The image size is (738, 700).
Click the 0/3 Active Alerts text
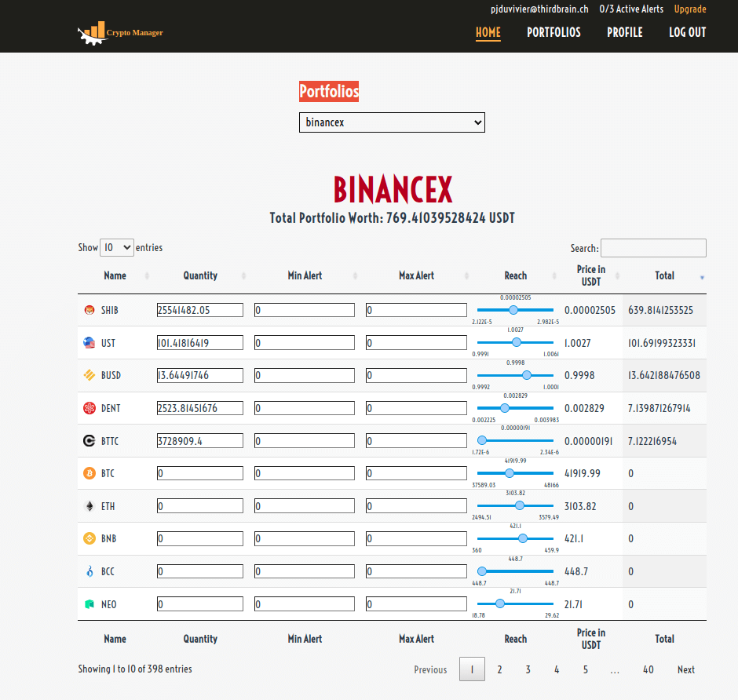631,9
